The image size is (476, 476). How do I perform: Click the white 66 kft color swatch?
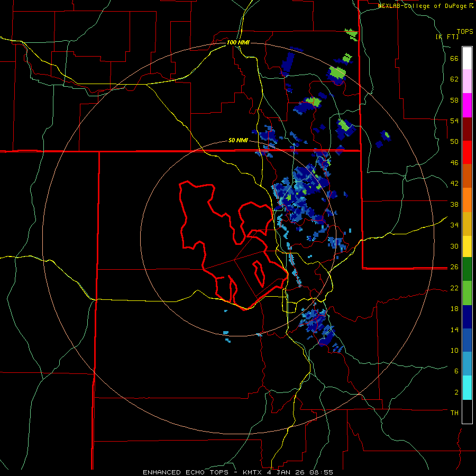tap(467, 58)
